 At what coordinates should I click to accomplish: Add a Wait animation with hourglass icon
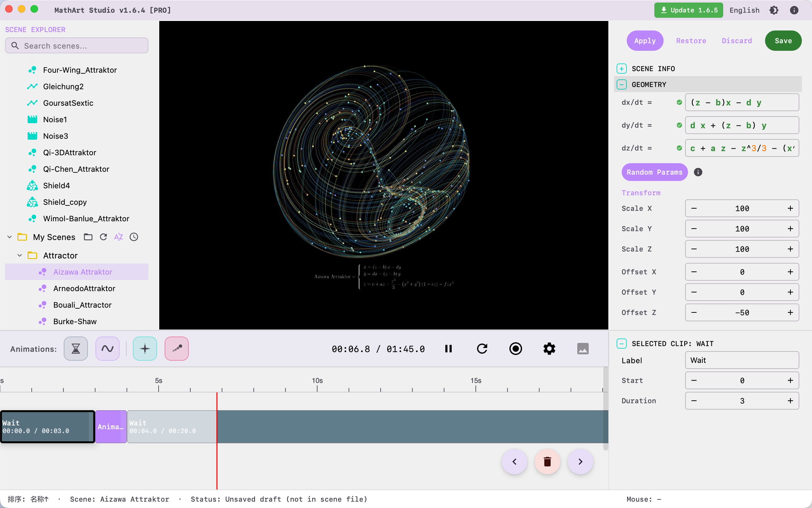coord(76,349)
